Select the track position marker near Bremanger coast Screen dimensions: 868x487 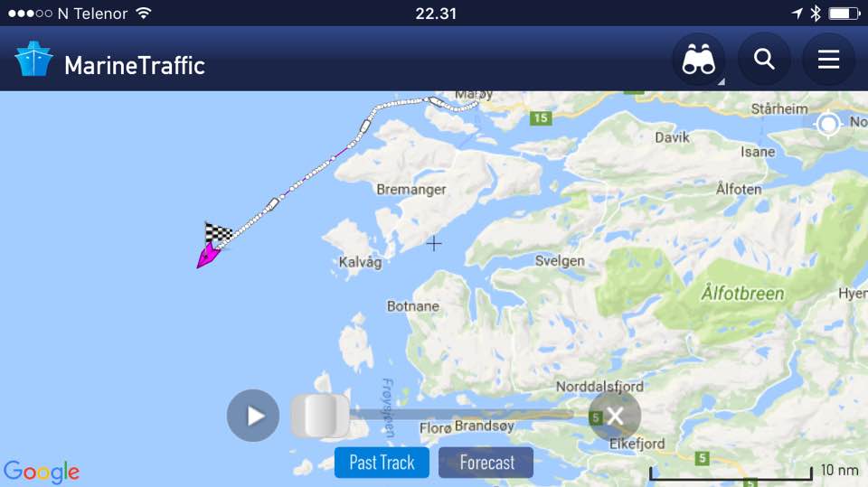[x=364, y=126]
